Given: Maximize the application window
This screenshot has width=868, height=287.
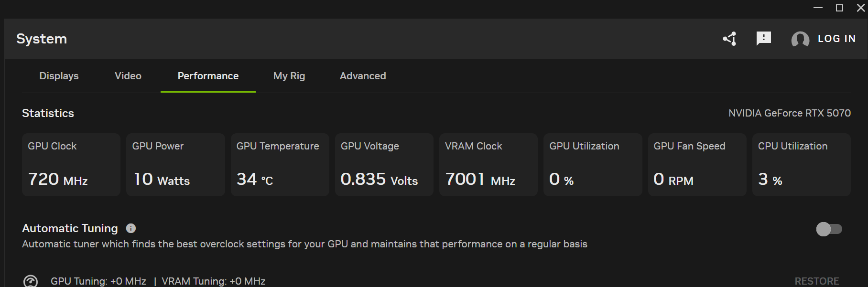Looking at the screenshot, I should tap(839, 8).
